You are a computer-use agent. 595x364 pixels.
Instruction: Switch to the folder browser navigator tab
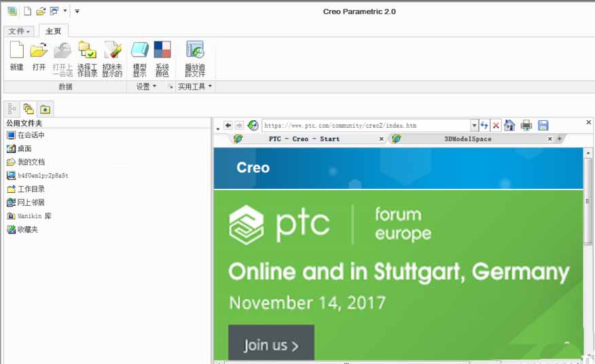click(x=29, y=109)
